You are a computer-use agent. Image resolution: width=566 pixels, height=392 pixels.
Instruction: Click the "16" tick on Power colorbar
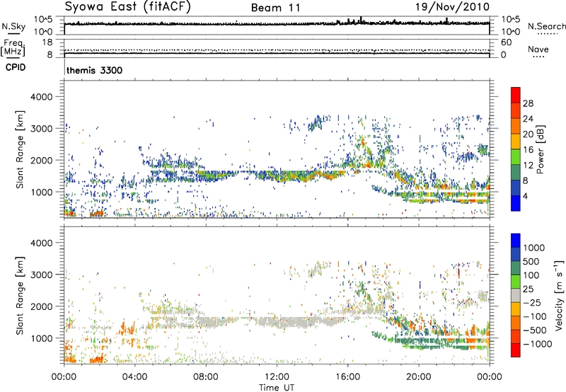pyautogui.click(x=528, y=150)
